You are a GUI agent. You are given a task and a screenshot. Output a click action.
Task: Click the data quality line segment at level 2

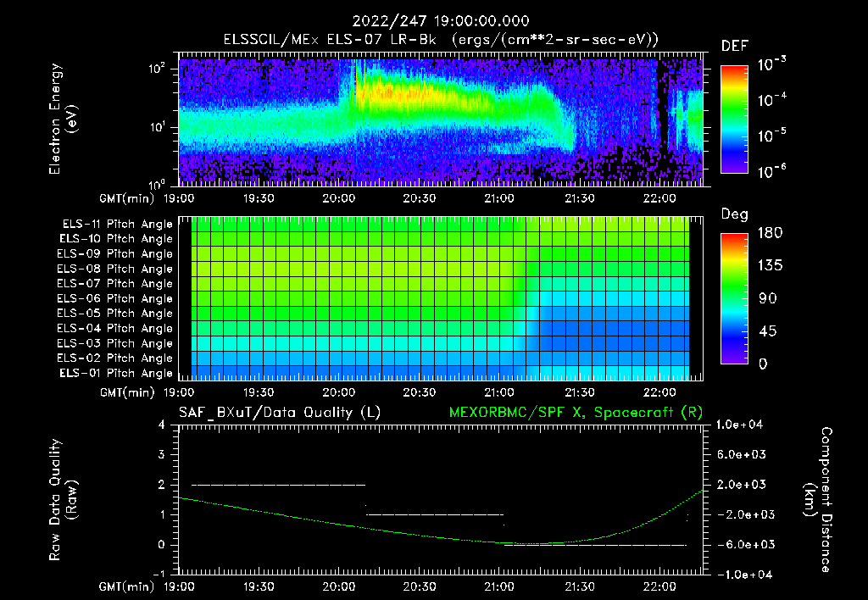[278, 485]
